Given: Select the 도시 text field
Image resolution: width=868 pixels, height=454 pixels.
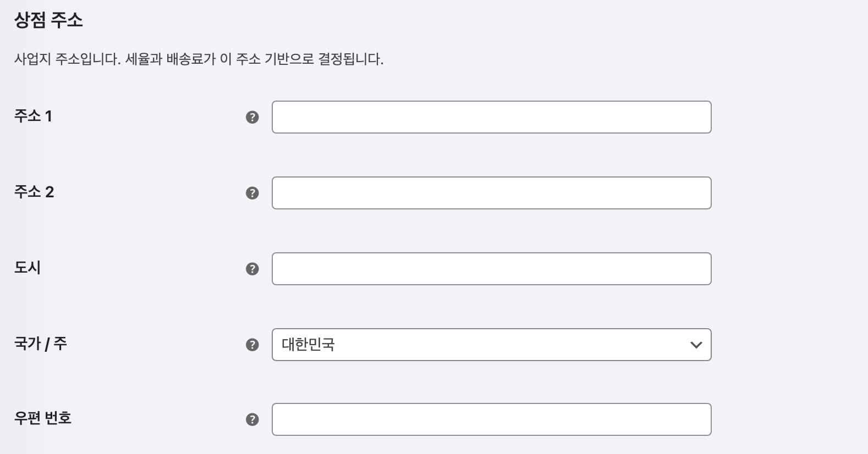Looking at the screenshot, I should [x=491, y=269].
